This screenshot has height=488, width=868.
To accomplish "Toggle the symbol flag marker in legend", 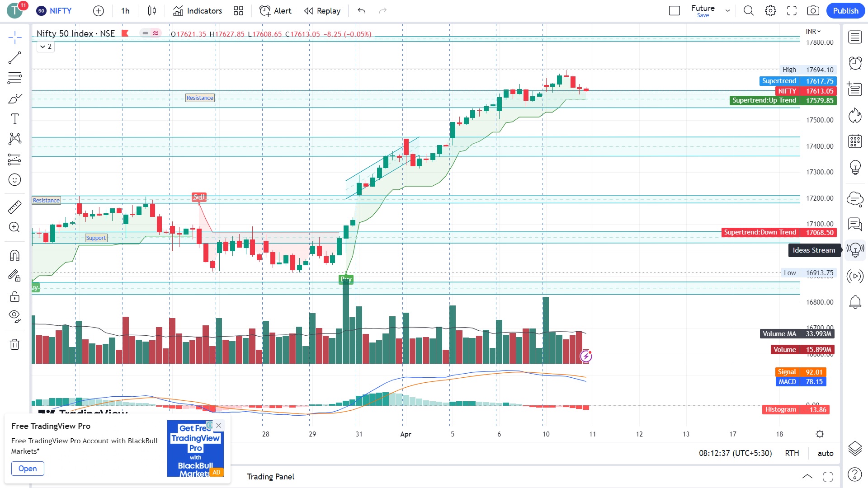I will point(125,33).
